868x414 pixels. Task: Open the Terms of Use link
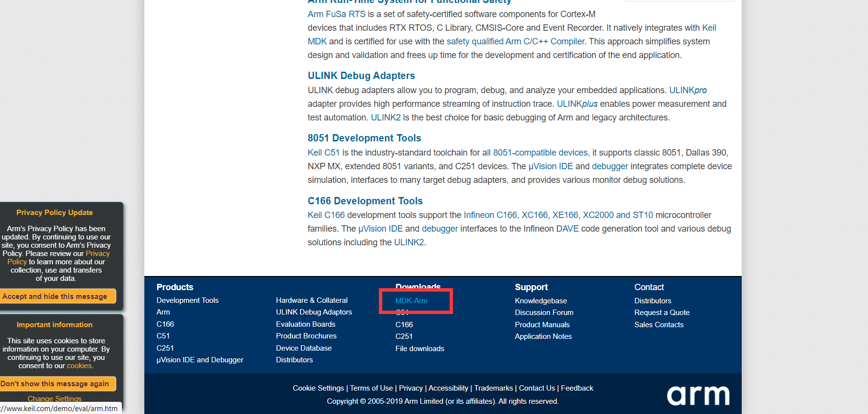[x=371, y=388]
